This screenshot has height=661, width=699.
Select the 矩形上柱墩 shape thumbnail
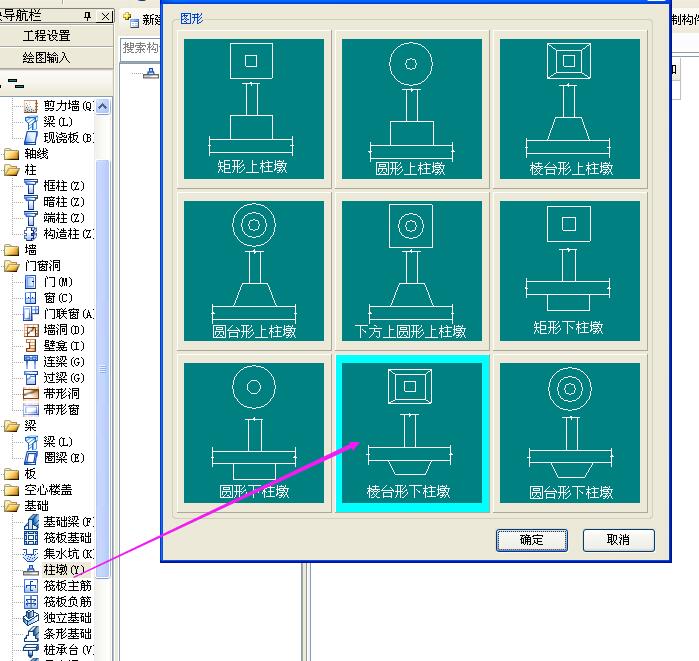click(x=254, y=109)
